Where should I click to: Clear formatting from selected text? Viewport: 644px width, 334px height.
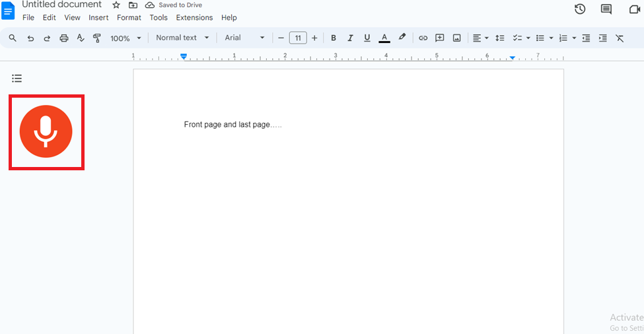(620, 38)
